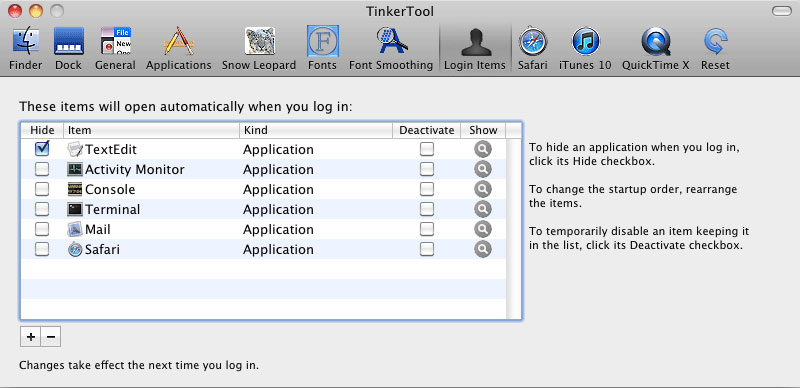The width and height of the screenshot is (800, 388).
Task: Click Application kind cell for Mail
Action: (278, 229)
